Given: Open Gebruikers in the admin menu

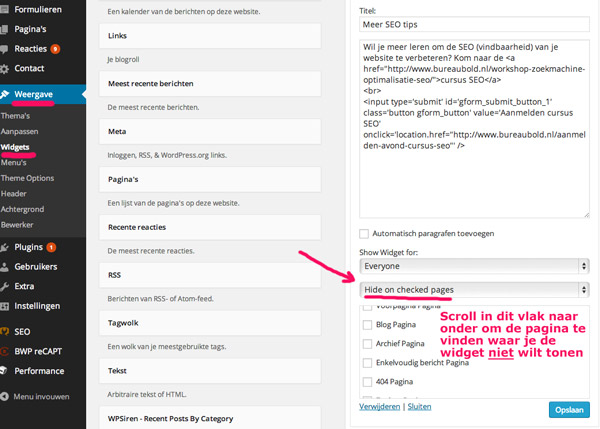Looking at the screenshot, I should coord(36,267).
